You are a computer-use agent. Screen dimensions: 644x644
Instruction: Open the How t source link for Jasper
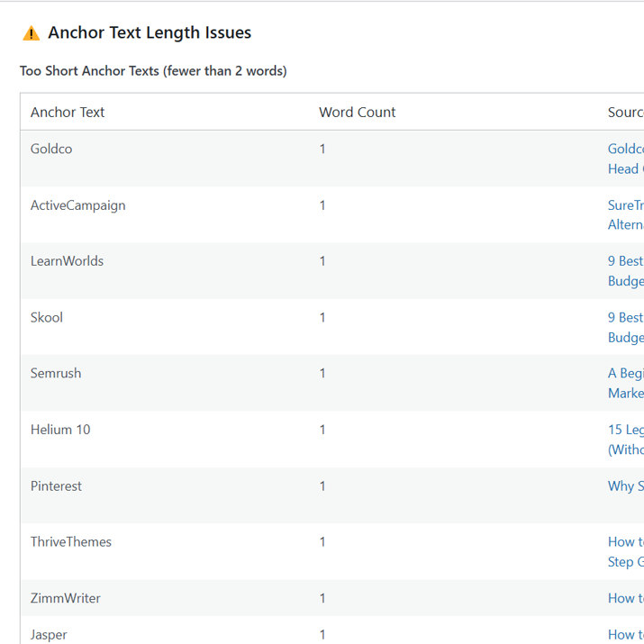point(625,635)
